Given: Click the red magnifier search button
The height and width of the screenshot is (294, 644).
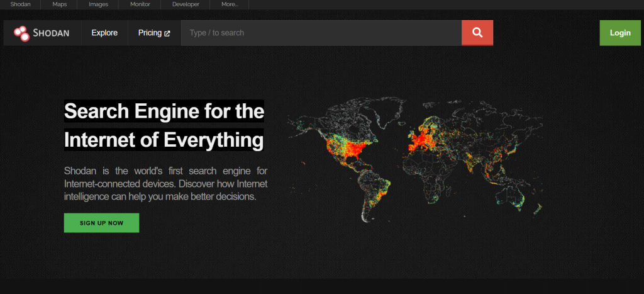Looking at the screenshot, I should pos(477,33).
